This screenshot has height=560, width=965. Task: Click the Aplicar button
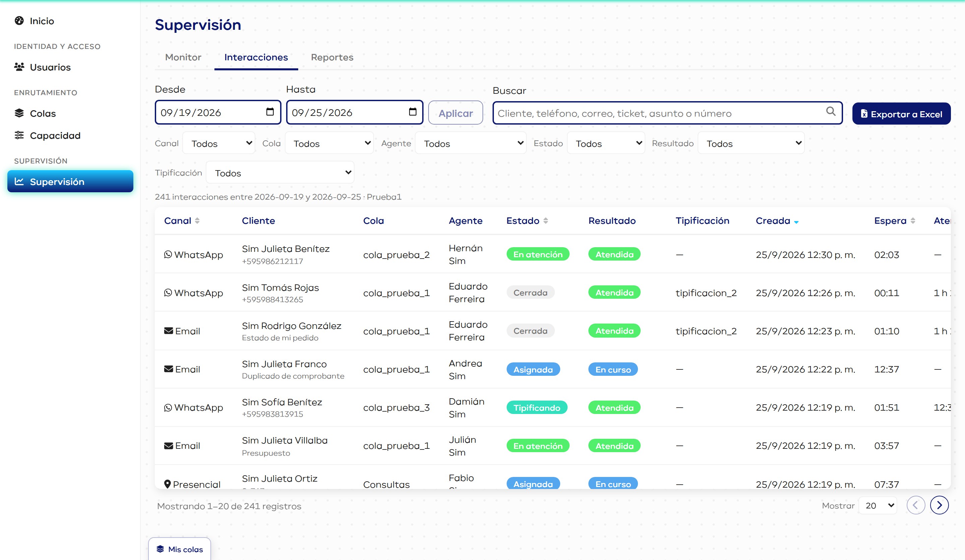(x=455, y=113)
